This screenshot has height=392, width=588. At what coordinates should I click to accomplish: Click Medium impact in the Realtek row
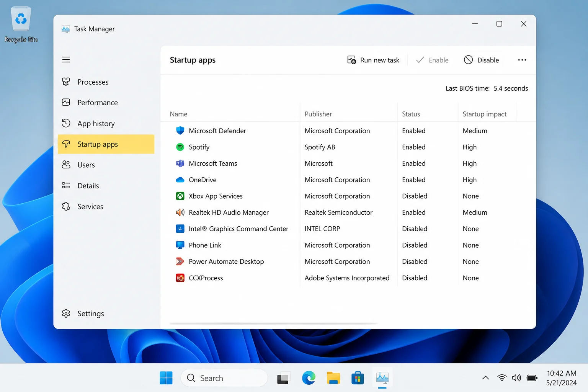[475, 212]
